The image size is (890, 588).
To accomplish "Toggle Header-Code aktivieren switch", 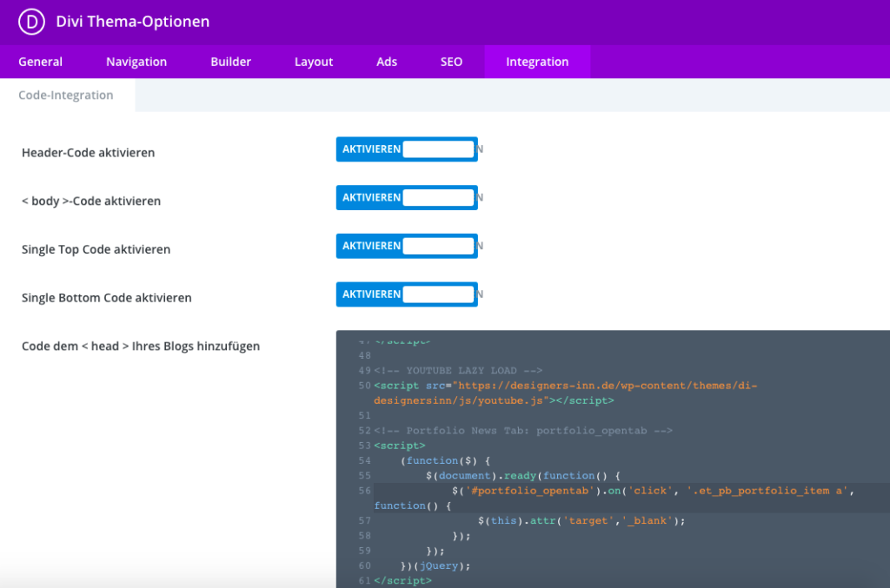I will [x=407, y=149].
